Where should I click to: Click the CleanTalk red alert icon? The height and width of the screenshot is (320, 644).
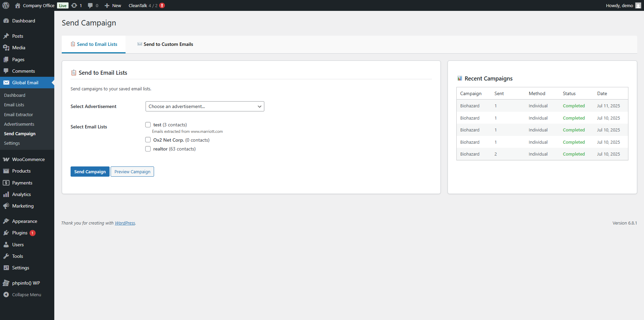(x=162, y=5)
